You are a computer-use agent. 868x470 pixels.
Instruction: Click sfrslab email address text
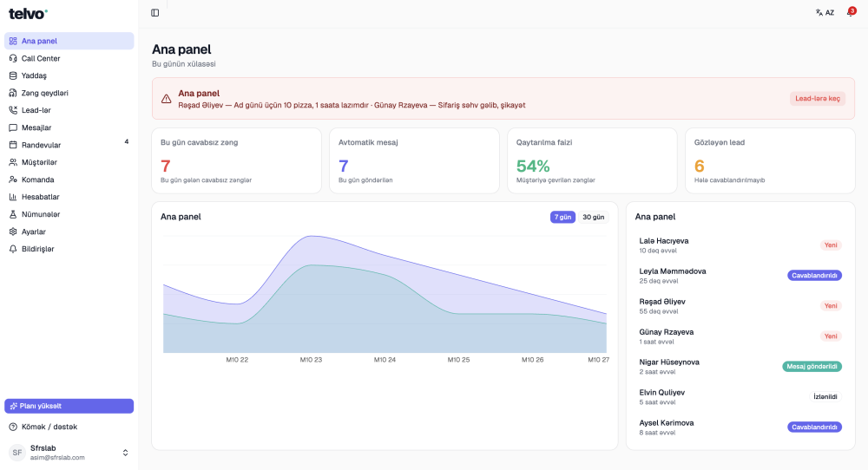pyautogui.click(x=57, y=458)
